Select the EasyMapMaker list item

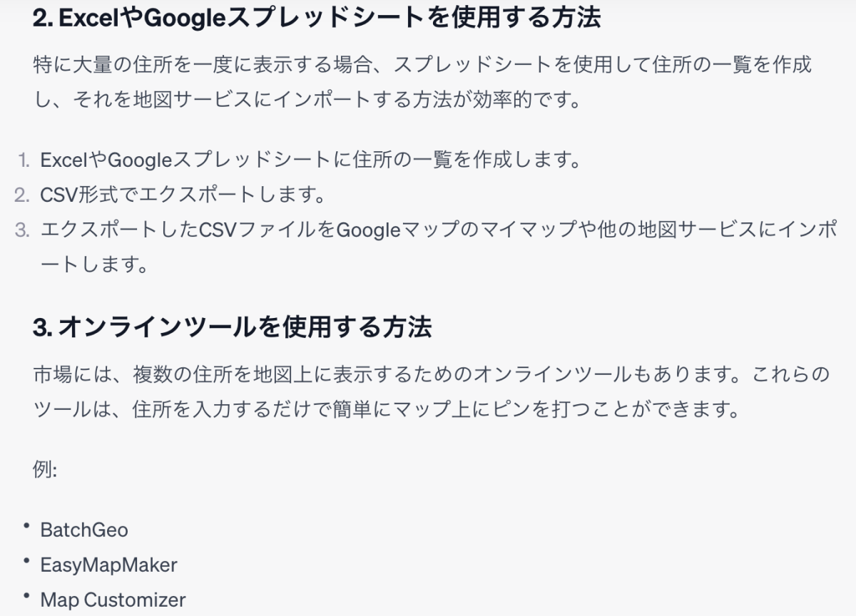click(108, 565)
